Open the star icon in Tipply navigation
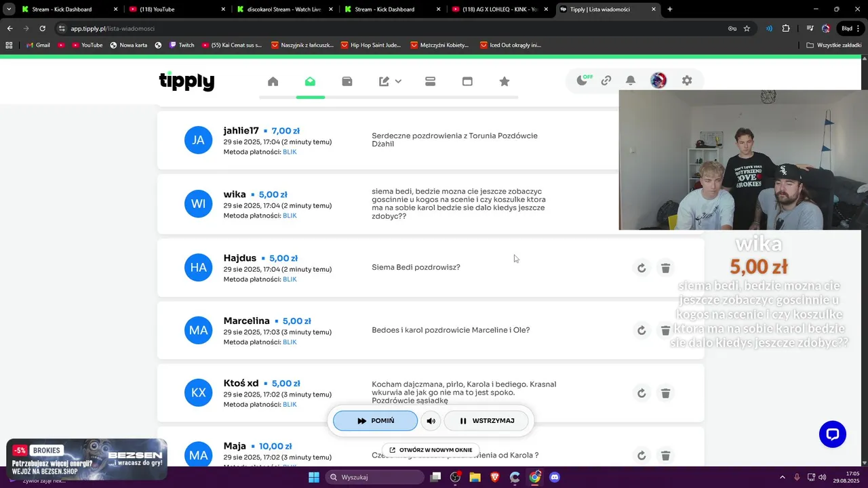The height and width of the screenshot is (488, 868). pyautogui.click(x=505, y=81)
